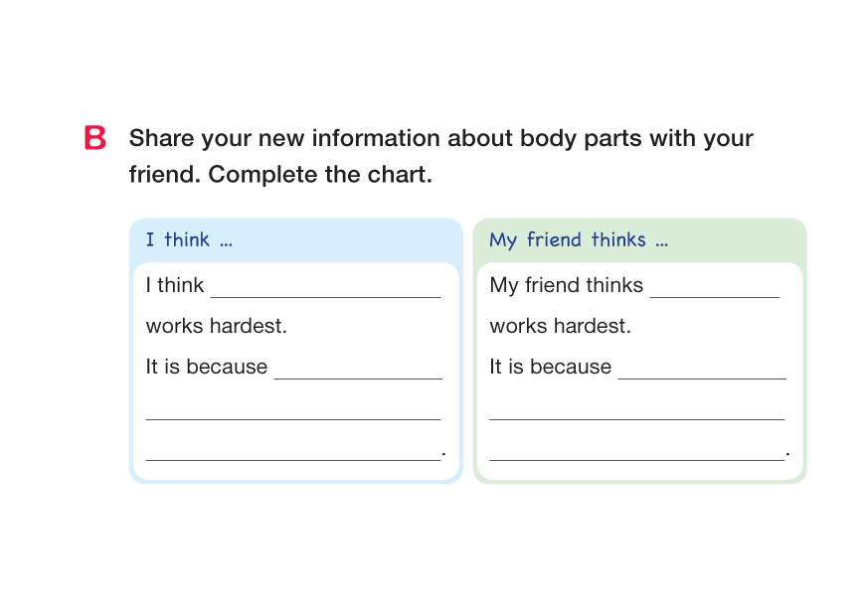Click 'My friend thinks' text inside white box

pos(567,285)
